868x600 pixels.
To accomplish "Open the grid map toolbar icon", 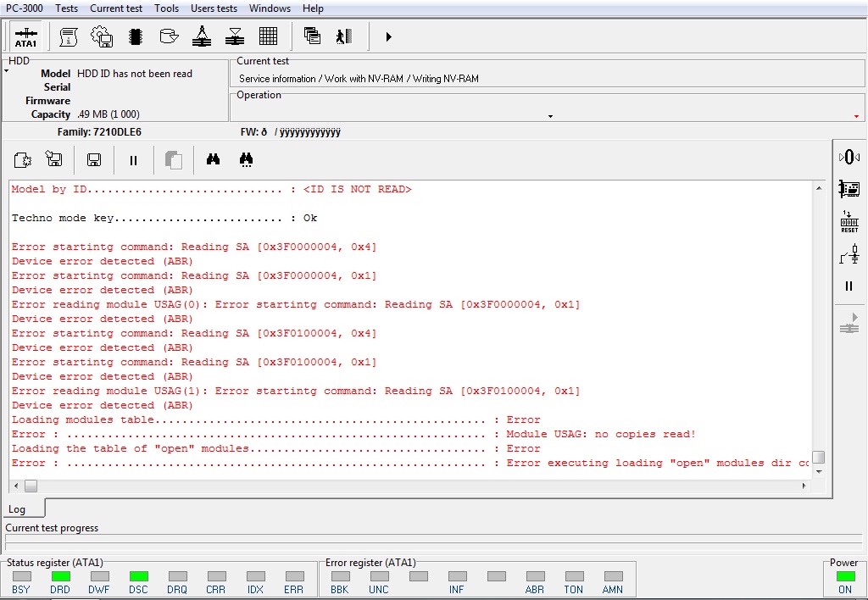I will coord(268,36).
